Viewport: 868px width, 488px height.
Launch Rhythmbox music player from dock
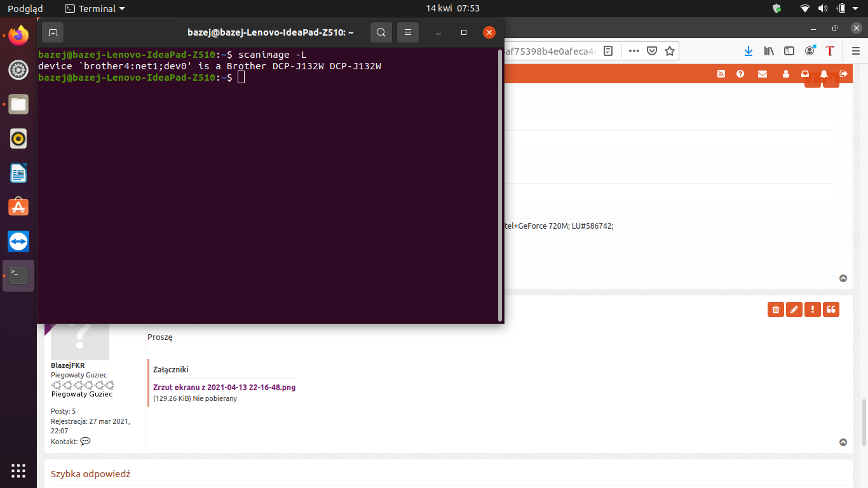click(x=18, y=139)
